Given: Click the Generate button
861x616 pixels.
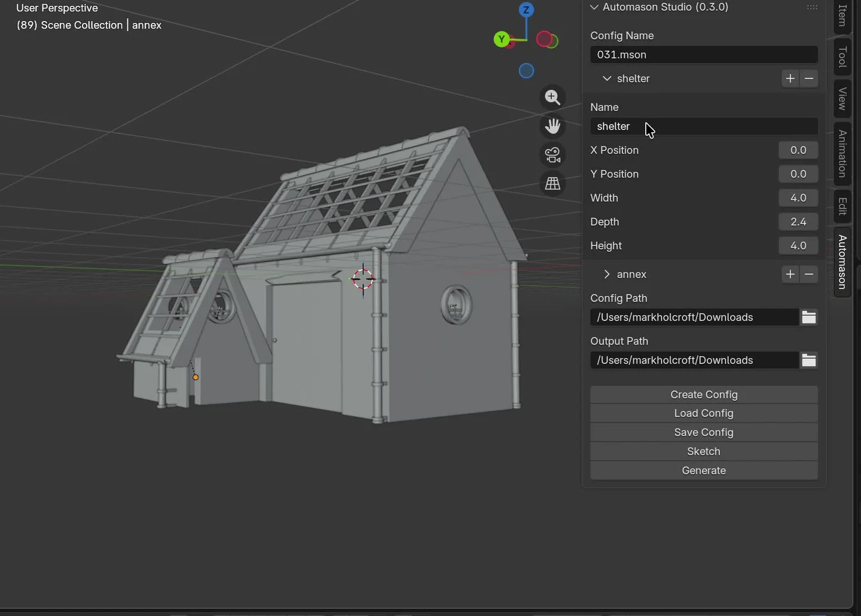Looking at the screenshot, I should (x=704, y=471).
